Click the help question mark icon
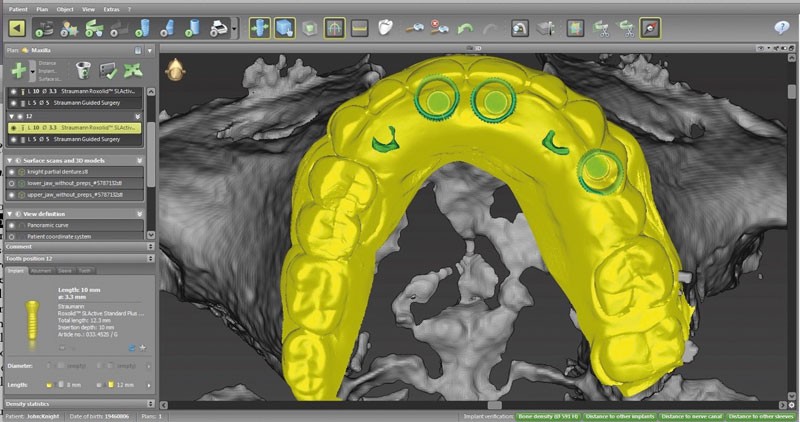 782,28
